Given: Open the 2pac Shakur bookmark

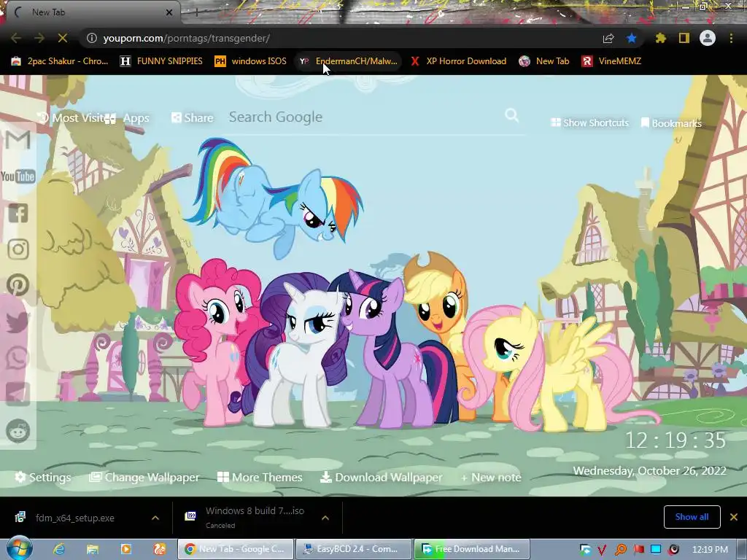Looking at the screenshot, I should (x=60, y=61).
